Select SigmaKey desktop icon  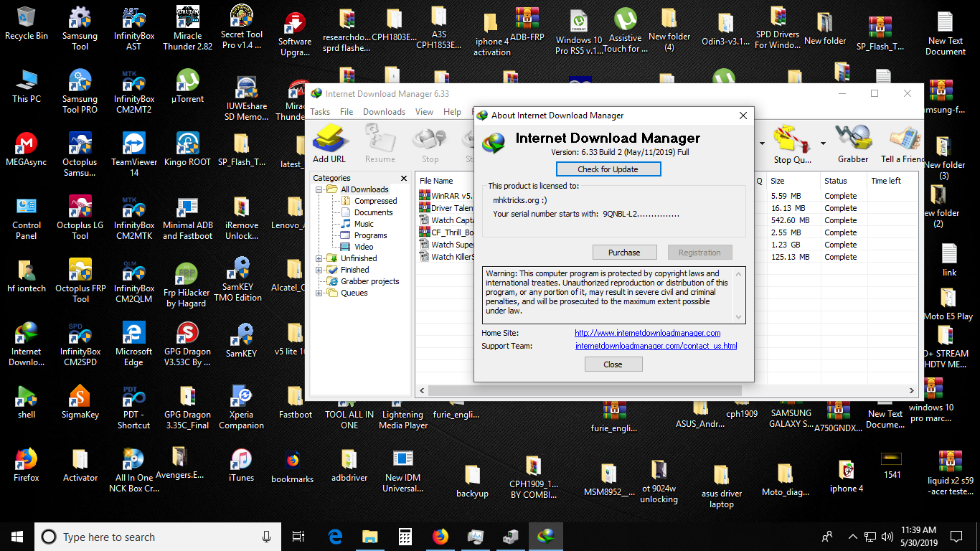[80, 402]
